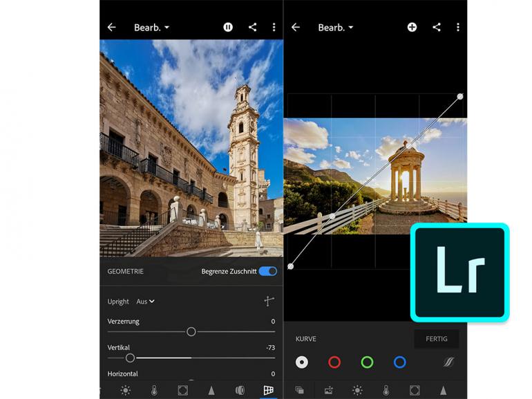The width and height of the screenshot is (532, 399).
Task: Open Detail triangle icon in left toolbar
Action: pos(211,391)
